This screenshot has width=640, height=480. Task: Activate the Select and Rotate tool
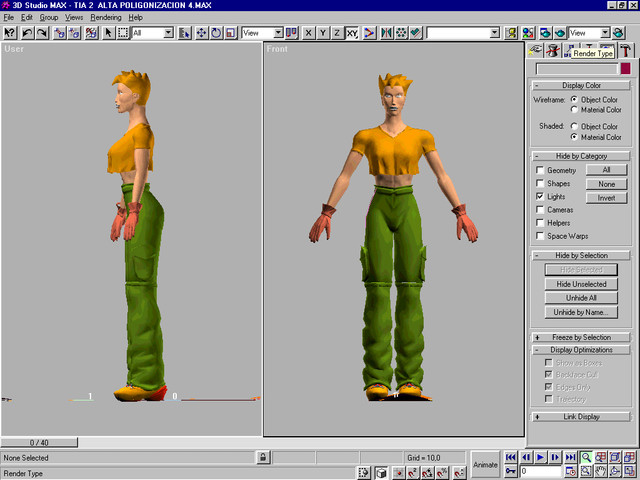[216, 33]
